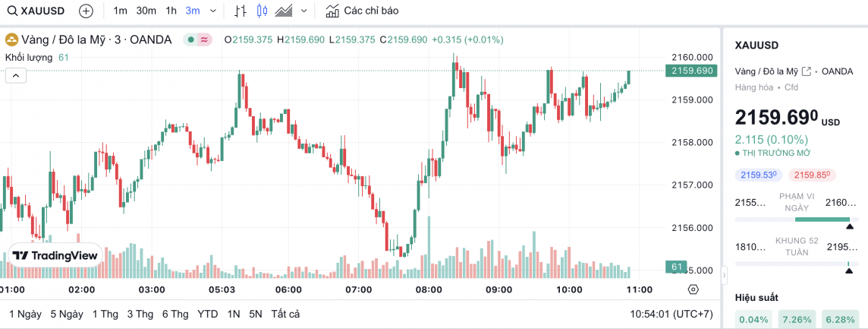Click the Tất cả range button

tap(285, 314)
